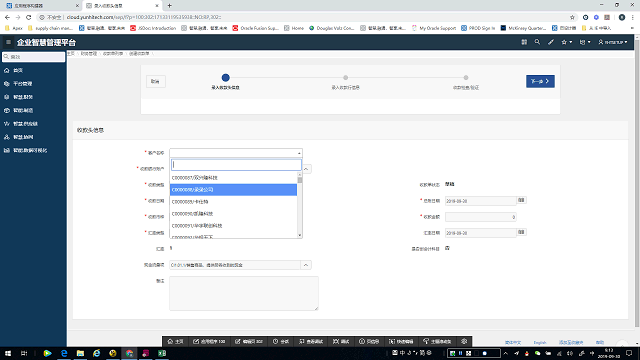Select the C0000089 customer option
The width and height of the screenshot is (640, 360).
click(x=233, y=202)
